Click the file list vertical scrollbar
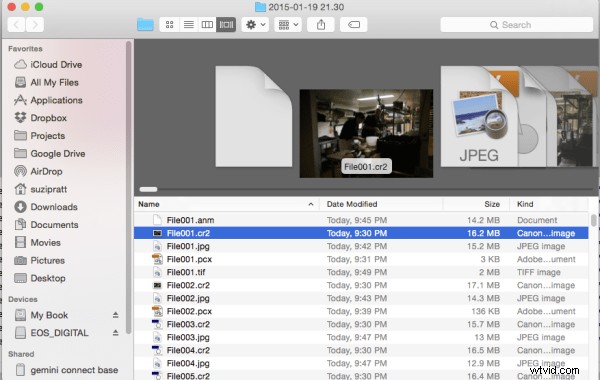 tap(593, 220)
